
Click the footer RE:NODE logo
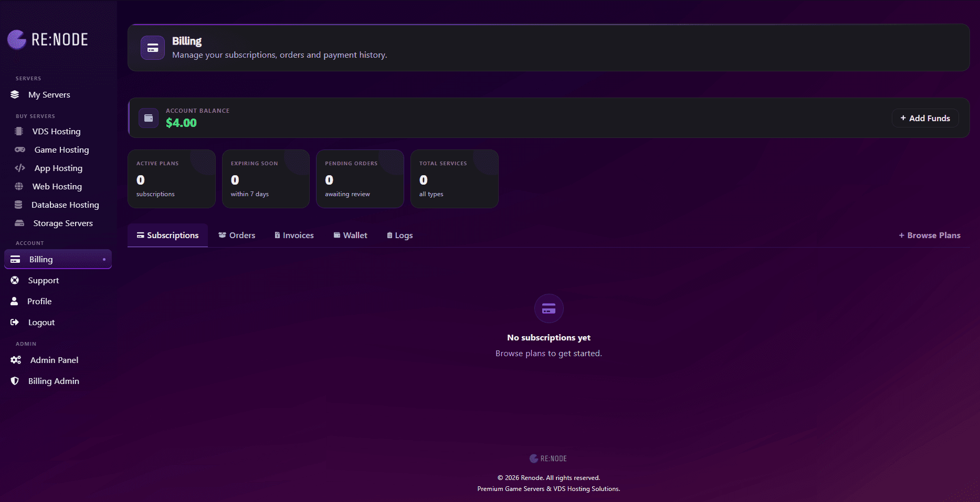coord(549,458)
